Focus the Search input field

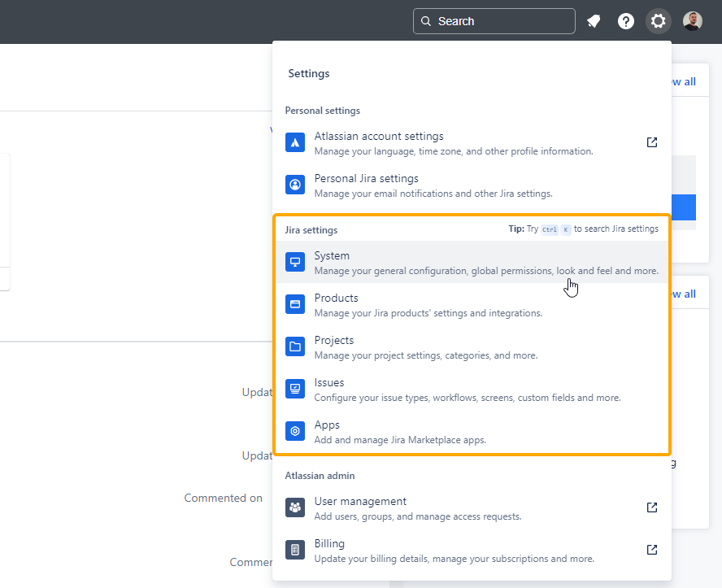coord(494,21)
